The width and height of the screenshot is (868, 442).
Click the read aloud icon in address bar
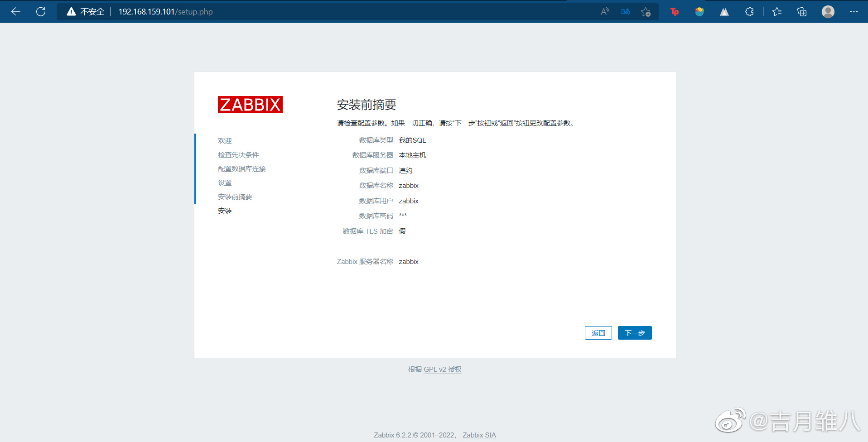point(605,12)
